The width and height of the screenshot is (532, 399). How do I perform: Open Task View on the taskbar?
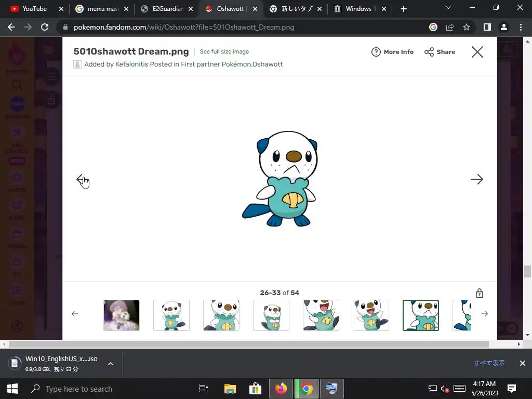coord(204,389)
